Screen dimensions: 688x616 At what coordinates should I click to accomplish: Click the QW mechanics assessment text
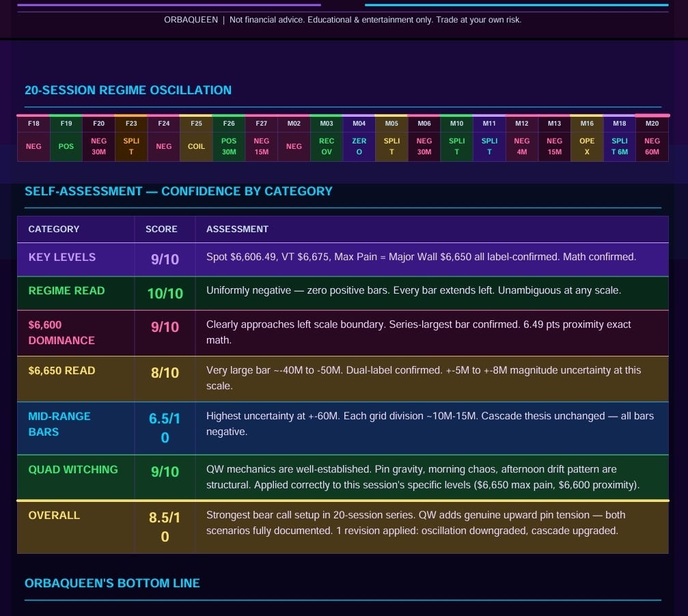pyautogui.click(x=423, y=477)
